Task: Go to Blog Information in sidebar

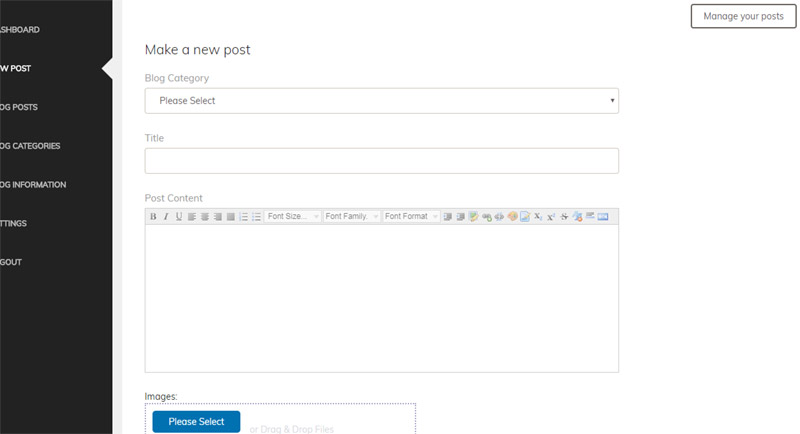Action: click(x=34, y=185)
